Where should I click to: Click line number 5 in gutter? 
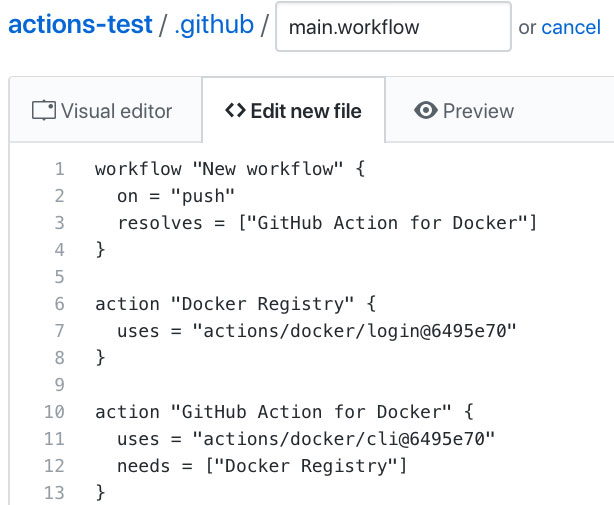[x=59, y=277]
